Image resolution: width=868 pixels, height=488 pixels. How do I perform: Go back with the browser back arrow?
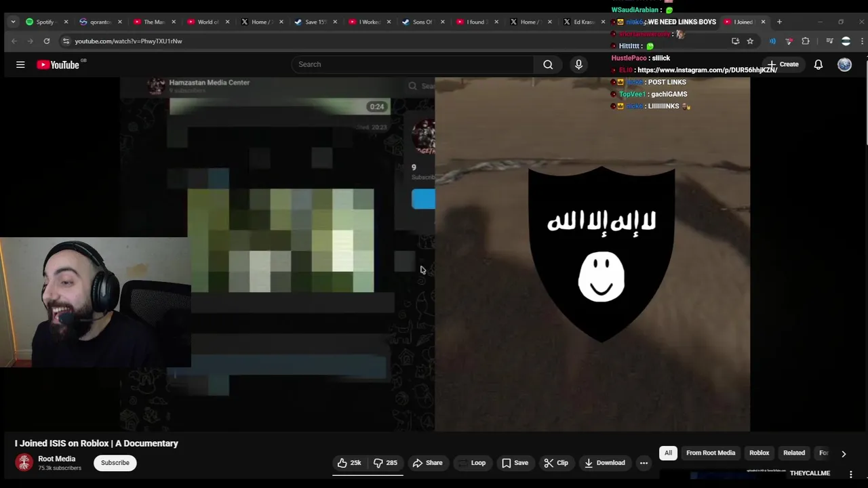[x=14, y=41]
